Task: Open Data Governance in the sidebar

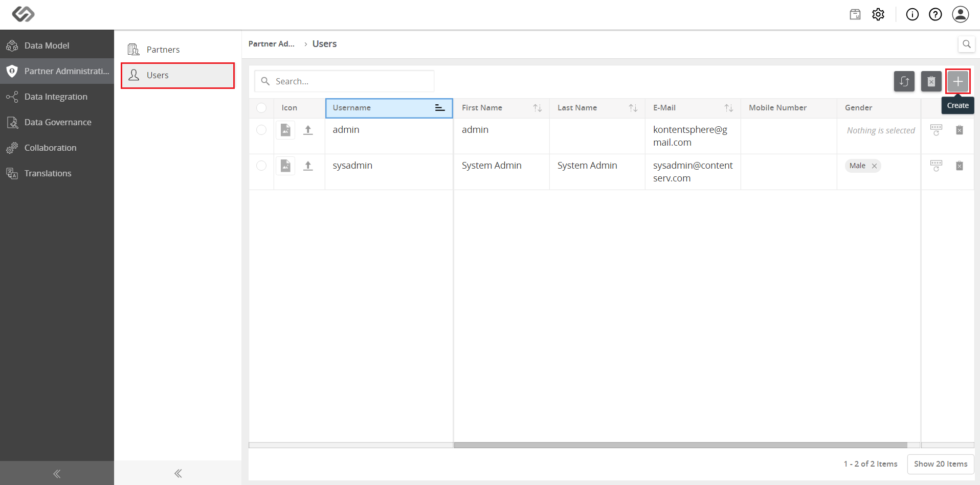Action: click(x=57, y=122)
